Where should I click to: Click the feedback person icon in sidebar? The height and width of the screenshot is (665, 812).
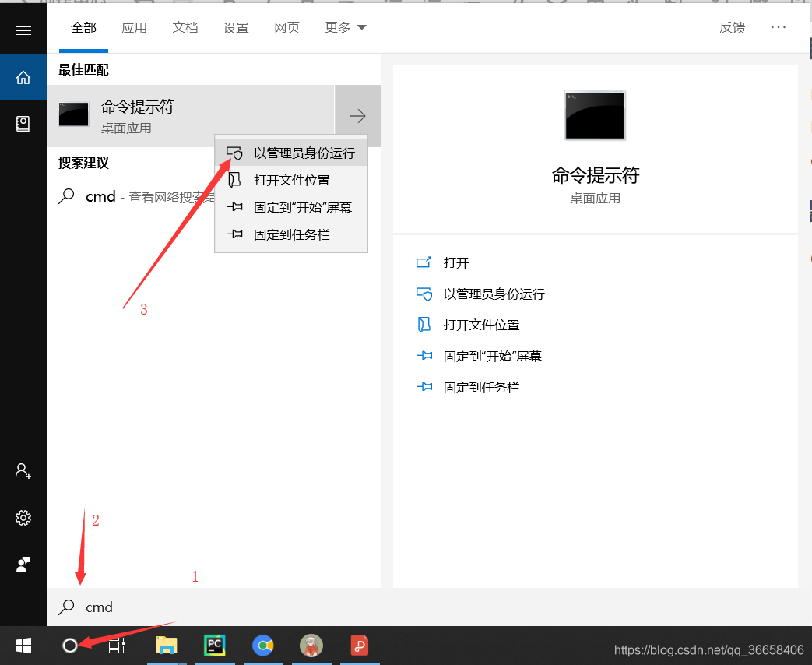(23, 564)
